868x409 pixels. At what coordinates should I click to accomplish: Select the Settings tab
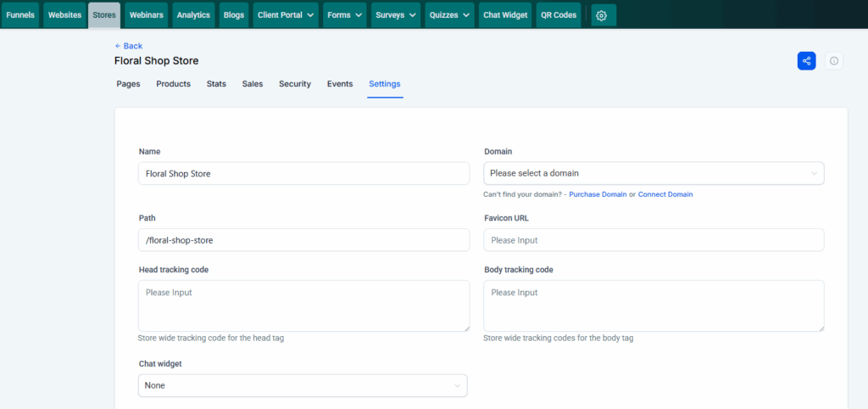pyautogui.click(x=385, y=84)
